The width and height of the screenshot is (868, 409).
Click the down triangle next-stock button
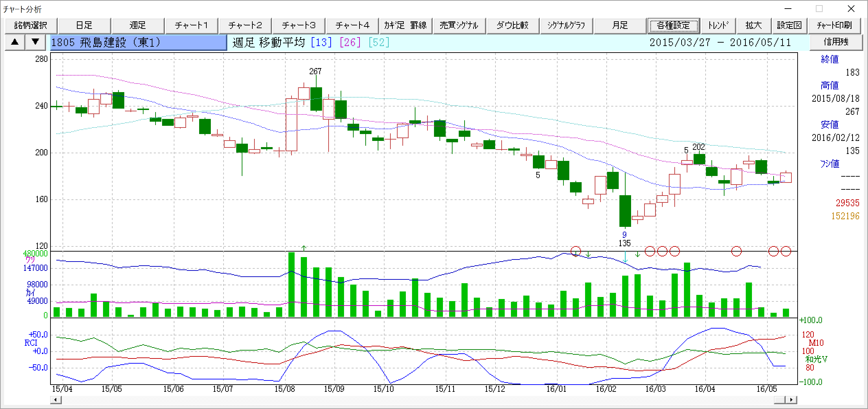(35, 42)
